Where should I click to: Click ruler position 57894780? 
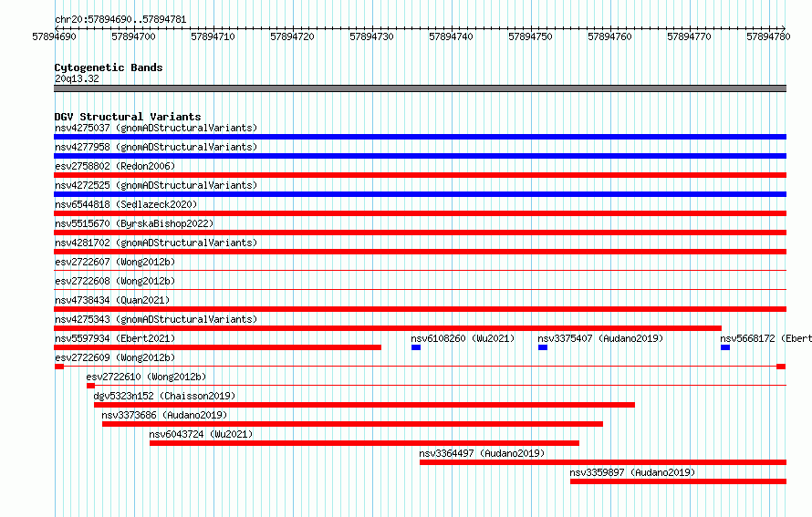(x=768, y=36)
